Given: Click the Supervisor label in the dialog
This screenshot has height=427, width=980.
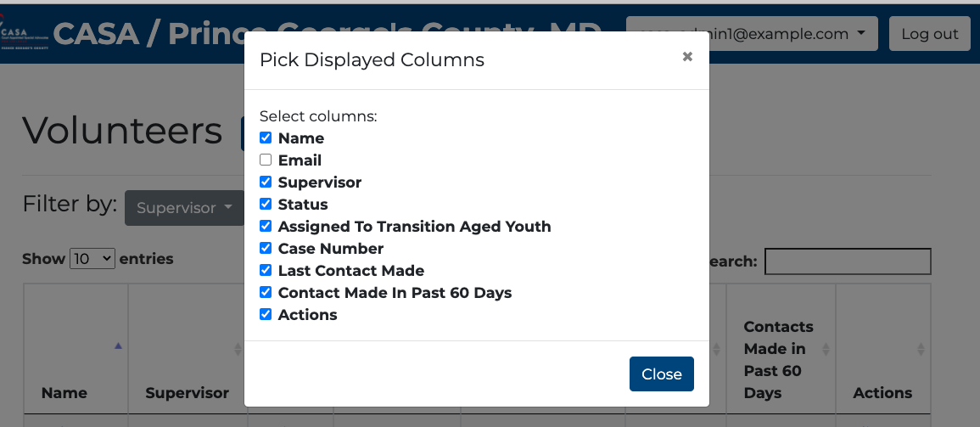Looking at the screenshot, I should (x=319, y=182).
